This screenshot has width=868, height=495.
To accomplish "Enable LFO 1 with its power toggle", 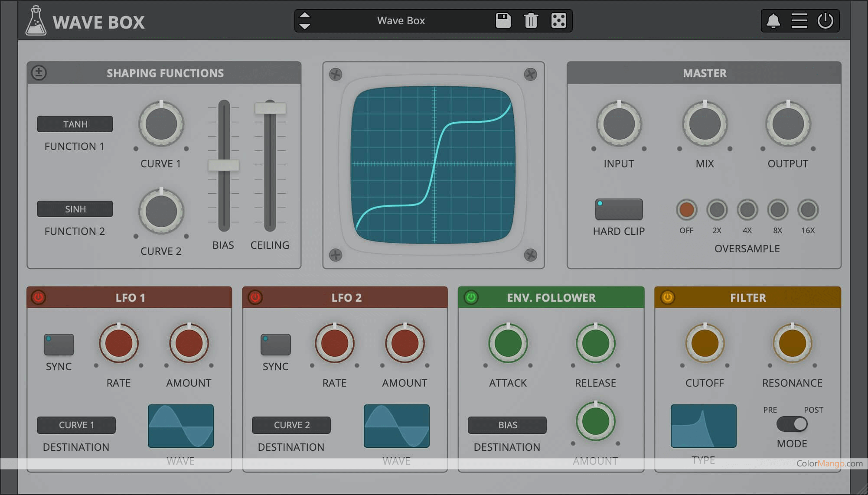I will [38, 297].
